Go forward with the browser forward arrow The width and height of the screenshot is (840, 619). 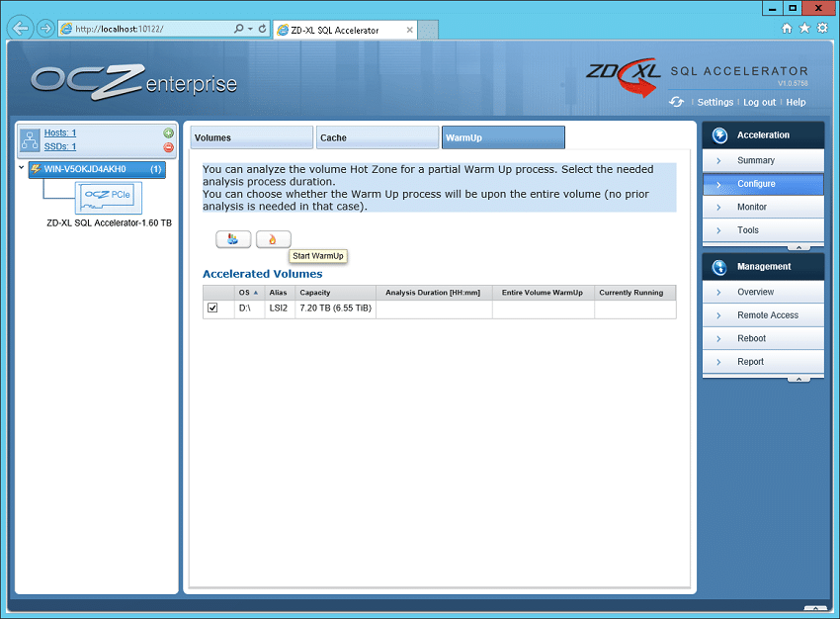click(45, 28)
